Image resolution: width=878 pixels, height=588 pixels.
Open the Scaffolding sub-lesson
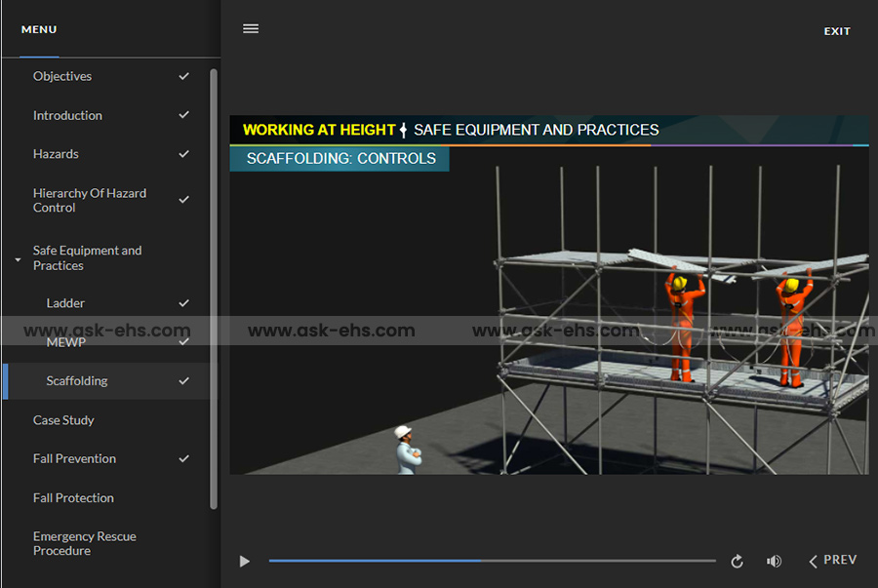pyautogui.click(x=77, y=381)
